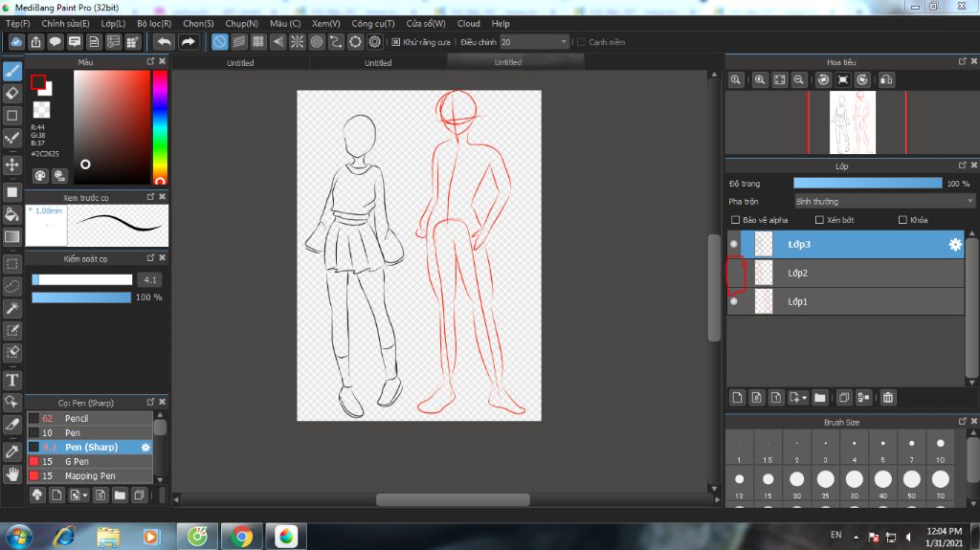
Task: Enable the Cạnh mềm checkbox
Action: pyautogui.click(x=581, y=42)
